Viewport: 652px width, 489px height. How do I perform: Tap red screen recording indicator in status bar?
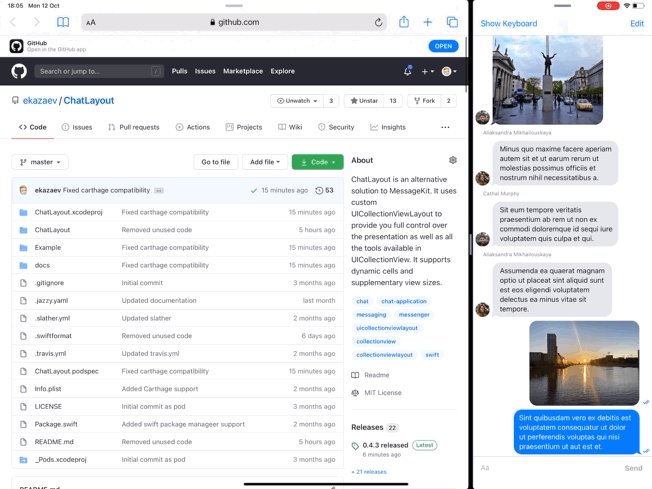(x=608, y=6)
